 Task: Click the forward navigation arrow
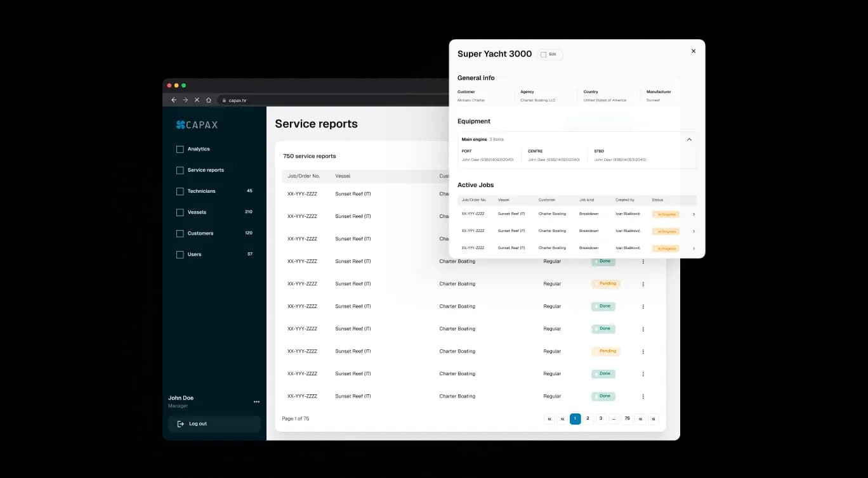coord(185,100)
